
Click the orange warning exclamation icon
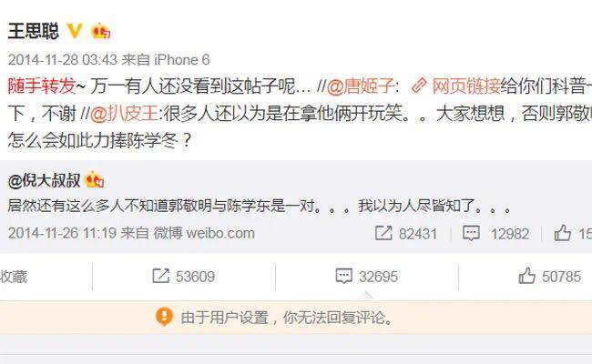(164, 316)
